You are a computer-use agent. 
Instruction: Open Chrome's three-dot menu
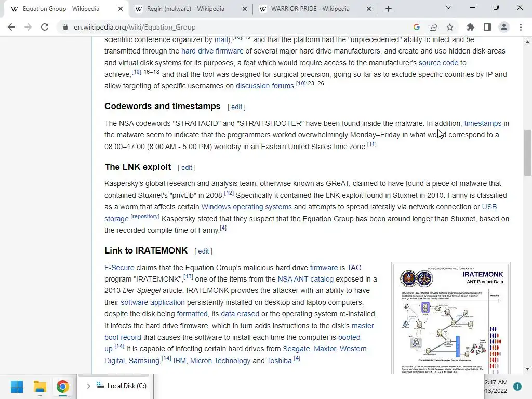(521, 27)
